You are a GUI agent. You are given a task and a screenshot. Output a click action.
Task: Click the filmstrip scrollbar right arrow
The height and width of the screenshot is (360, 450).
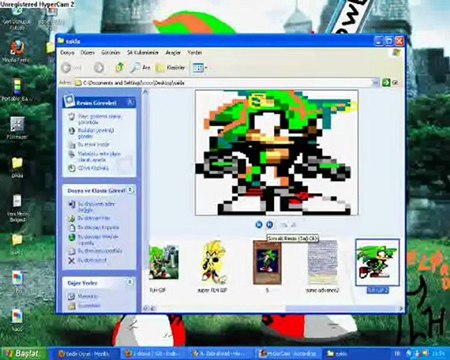(401, 309)
